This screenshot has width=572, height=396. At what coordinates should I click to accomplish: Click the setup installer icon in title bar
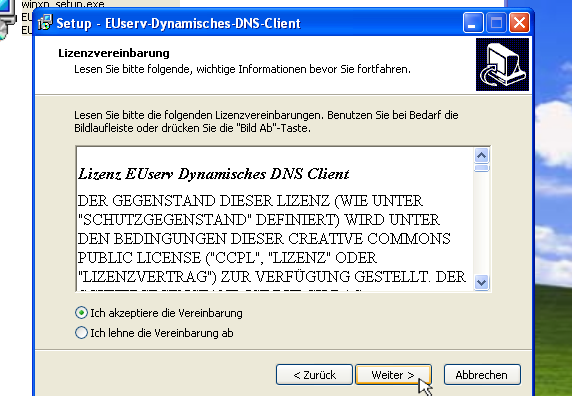tap(46, 23)
